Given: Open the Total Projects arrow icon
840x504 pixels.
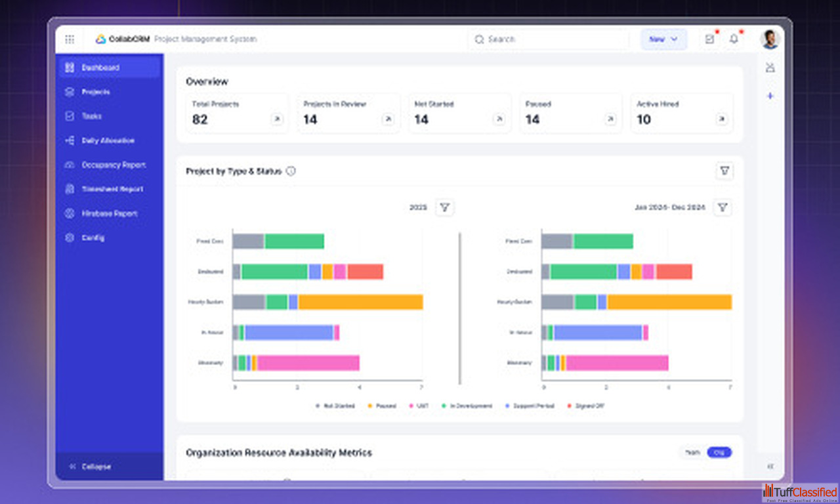Looking at the screenshot, I should [277, 119].
